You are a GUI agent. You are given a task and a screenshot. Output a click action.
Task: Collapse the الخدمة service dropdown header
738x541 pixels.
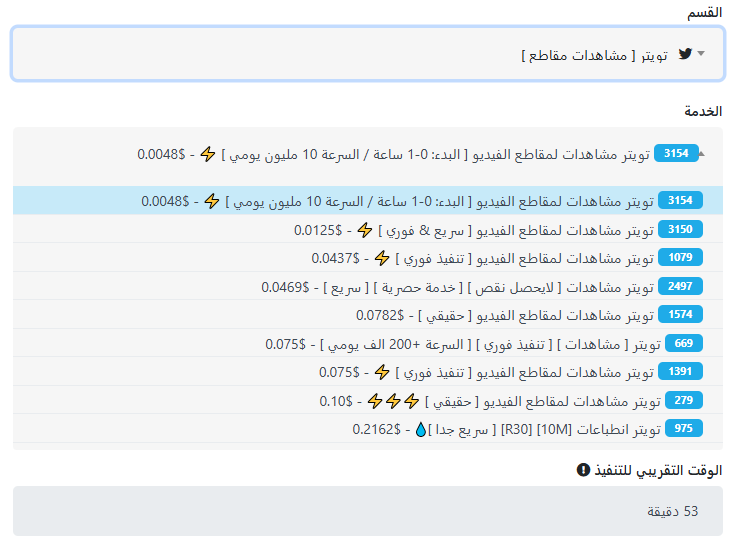[x=368, y=154]
